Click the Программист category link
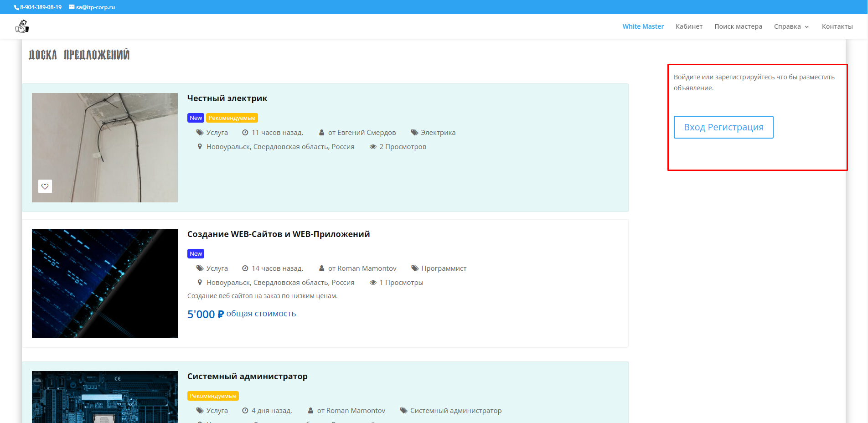This screenshot has width=868, height=423. click(444, 268)
